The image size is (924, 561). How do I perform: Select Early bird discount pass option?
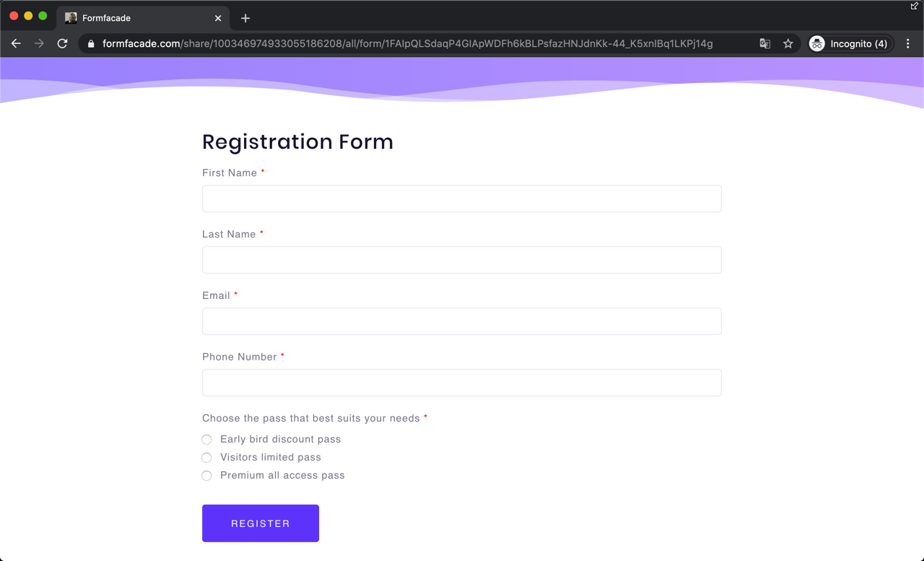207,440
